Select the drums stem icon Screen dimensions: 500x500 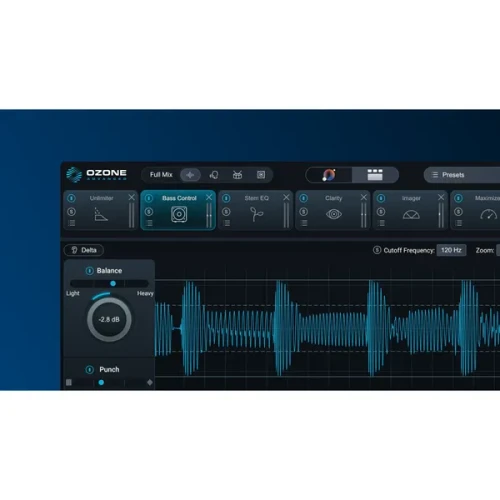(237, 175)
